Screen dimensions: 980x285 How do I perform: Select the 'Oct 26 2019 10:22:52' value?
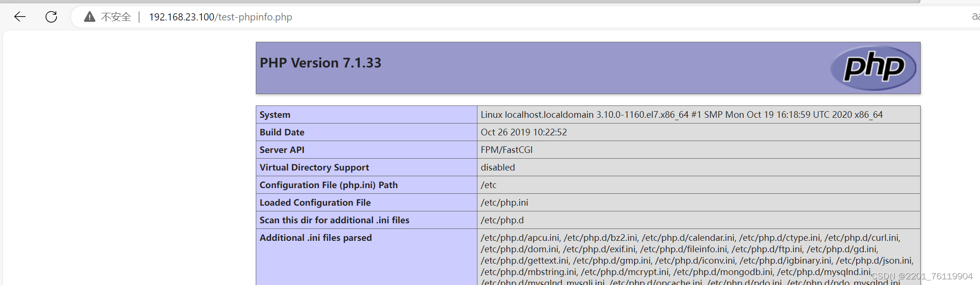click(x=524, y=132)
